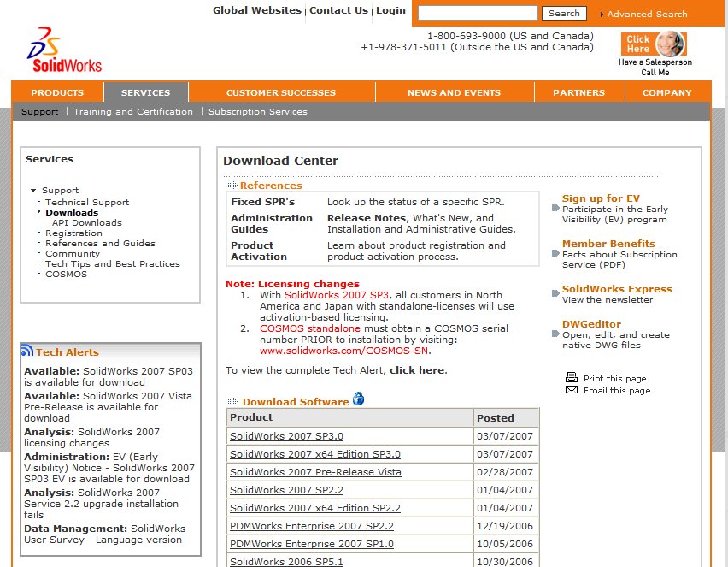The height and width of the screenshot is (567, 728).
Task: Select Training and Certification submenu
Action: (133, 111)
